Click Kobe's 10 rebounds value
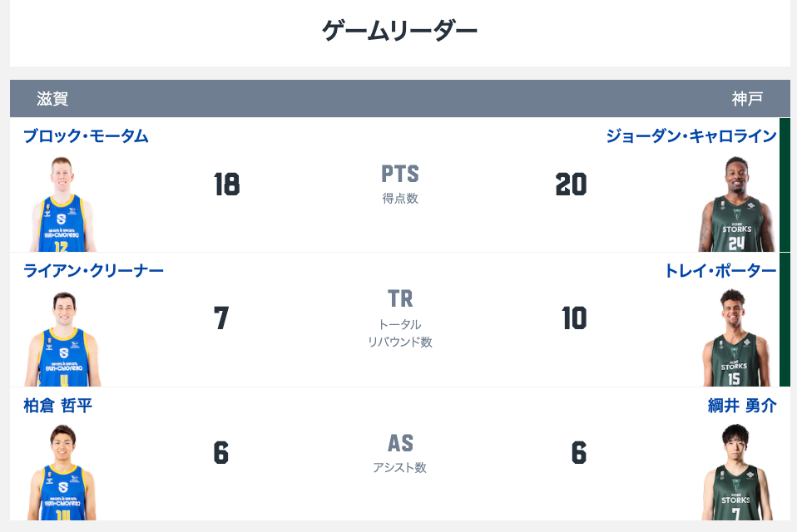This screenshot has width=797, height=532. pyautogui.click(x=574, y=318)
